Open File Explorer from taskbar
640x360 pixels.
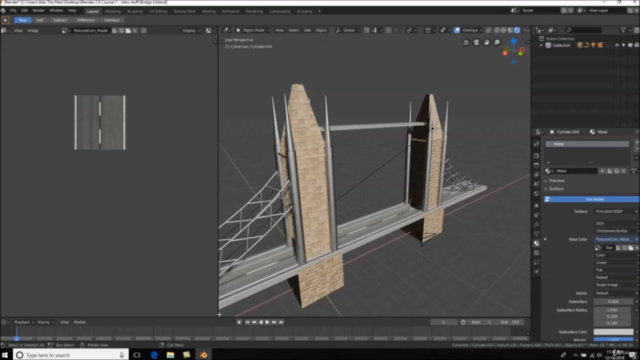[x=170, y=355]
